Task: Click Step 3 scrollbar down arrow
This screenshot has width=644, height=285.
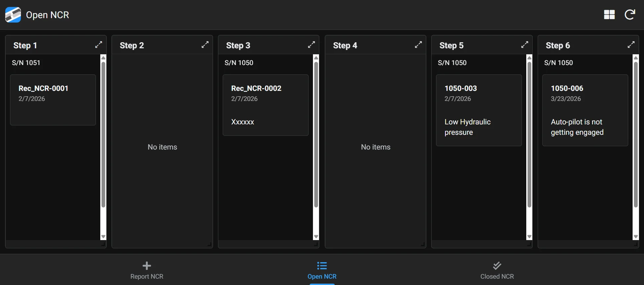Action: click(316, 237)
